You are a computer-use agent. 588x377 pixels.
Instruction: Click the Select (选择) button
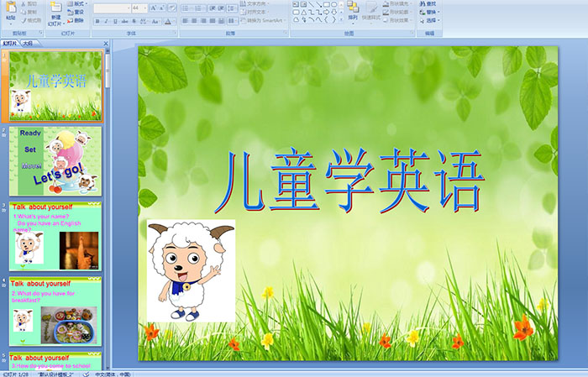click(x=430, y=20)
